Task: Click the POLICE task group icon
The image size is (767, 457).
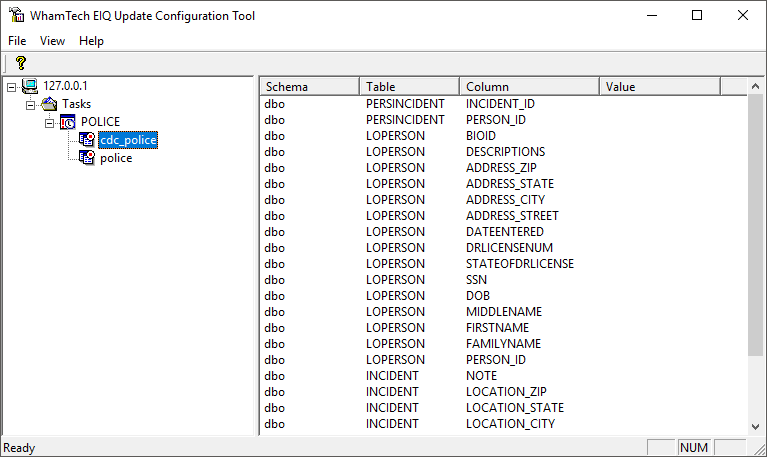Action: [68, 122]
